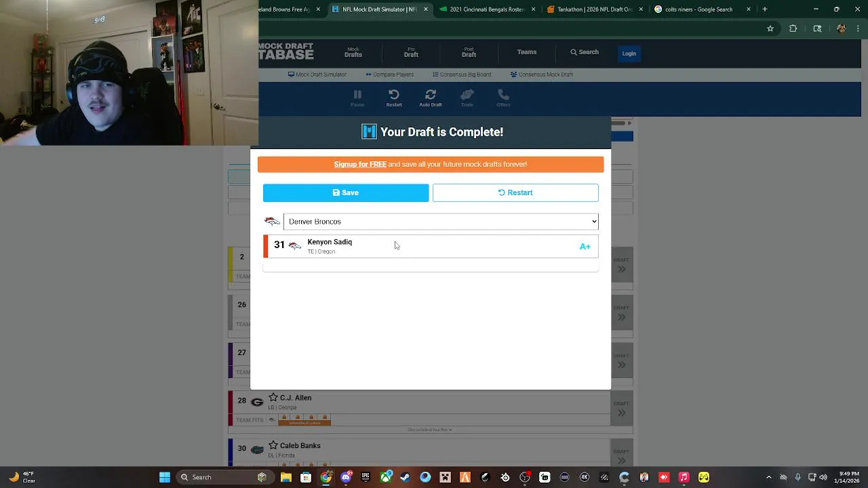Save the completed mock draft
This screenshot has height=488, width=868.
[x=346, y=192]
